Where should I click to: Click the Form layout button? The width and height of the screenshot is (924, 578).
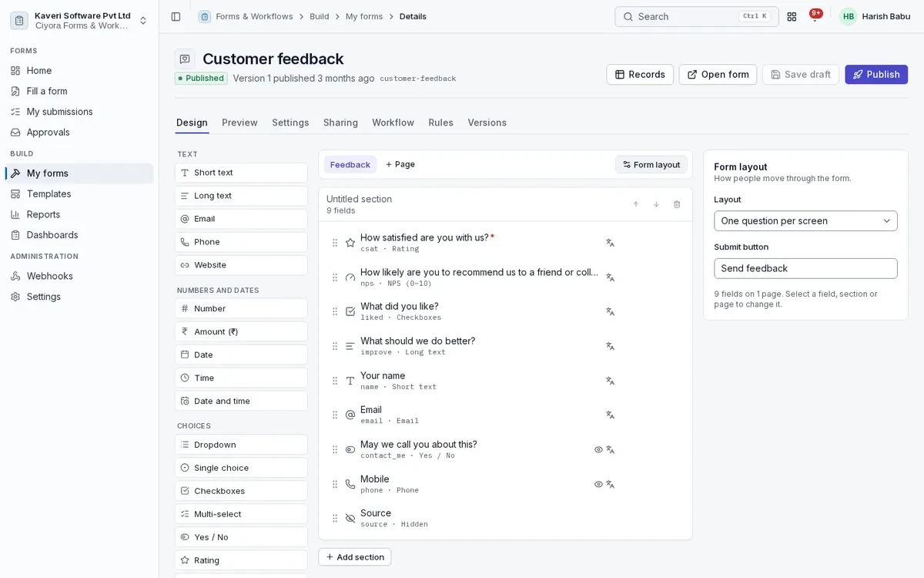click(651, 165)
